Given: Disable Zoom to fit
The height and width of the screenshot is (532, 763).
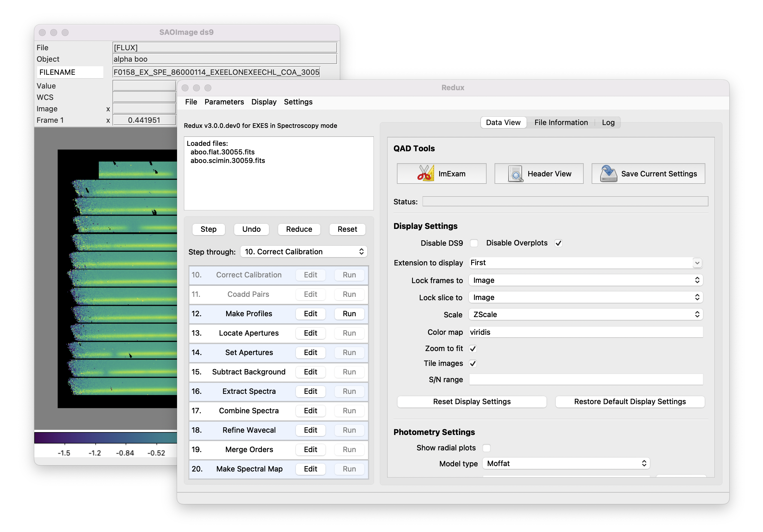Looking at the screenshot, I should point(473,348).
